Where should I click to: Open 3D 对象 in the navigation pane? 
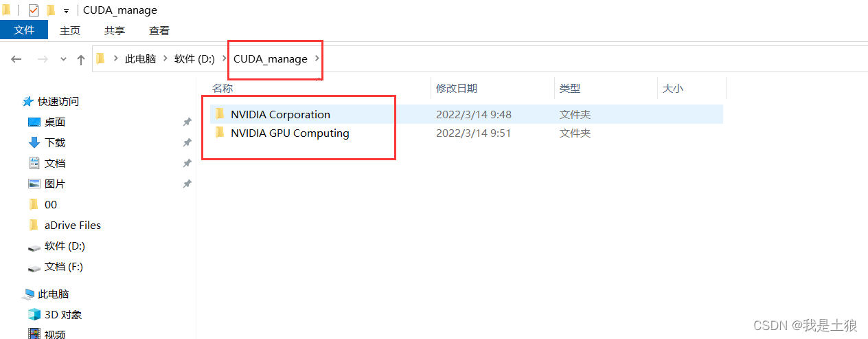point(63,314)
